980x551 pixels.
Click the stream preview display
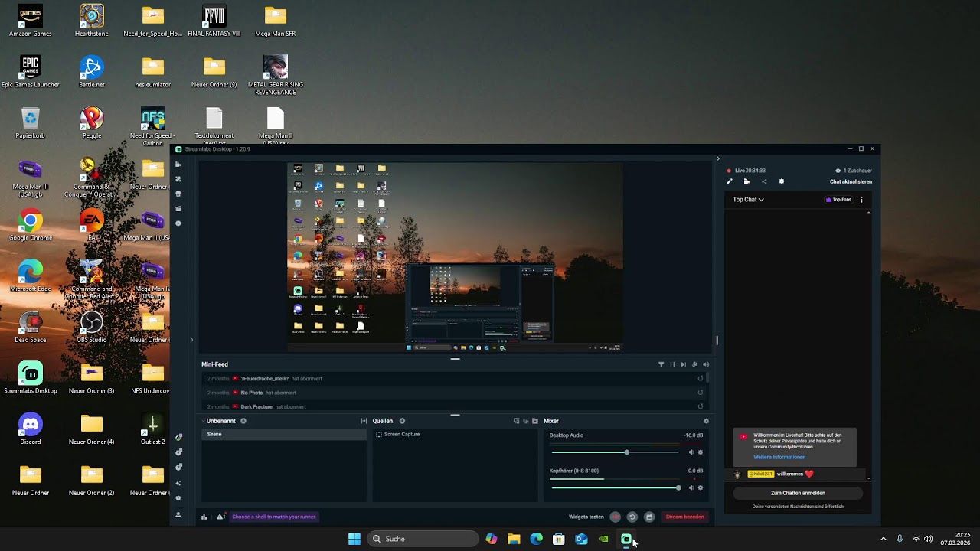455,257
